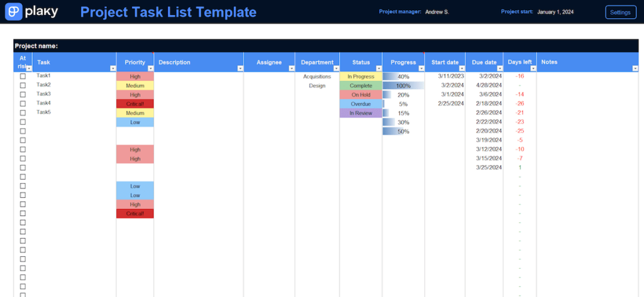Image resolution: width=644 pixels, height=297 pixels.
Task: Tick the At risk checkbox in the 2/20/2024 row
Action: click(23, 131)
